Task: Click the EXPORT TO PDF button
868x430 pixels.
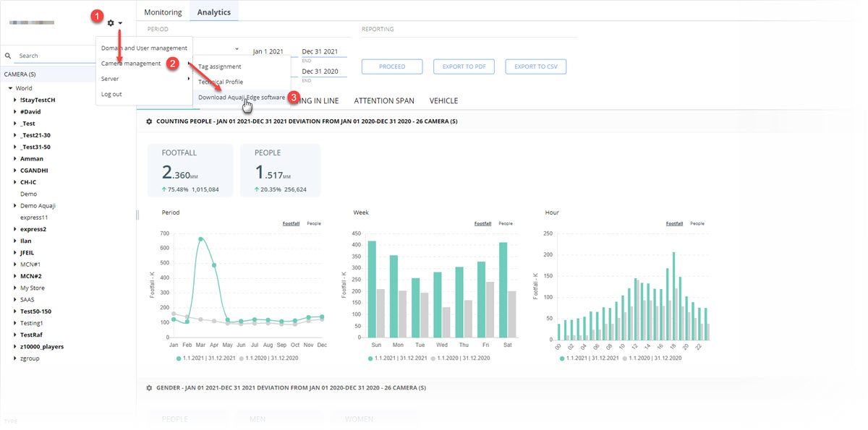Action: click(464, 66)
